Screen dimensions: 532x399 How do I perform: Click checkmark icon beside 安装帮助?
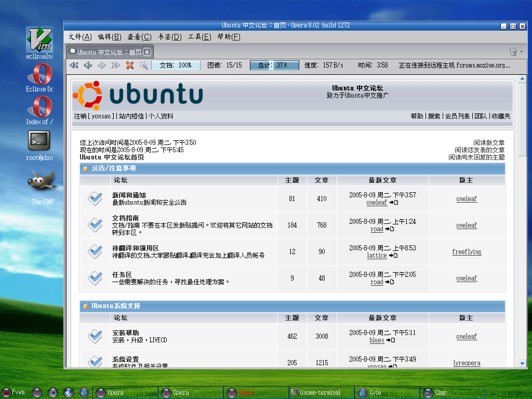(x=95, y=336)
